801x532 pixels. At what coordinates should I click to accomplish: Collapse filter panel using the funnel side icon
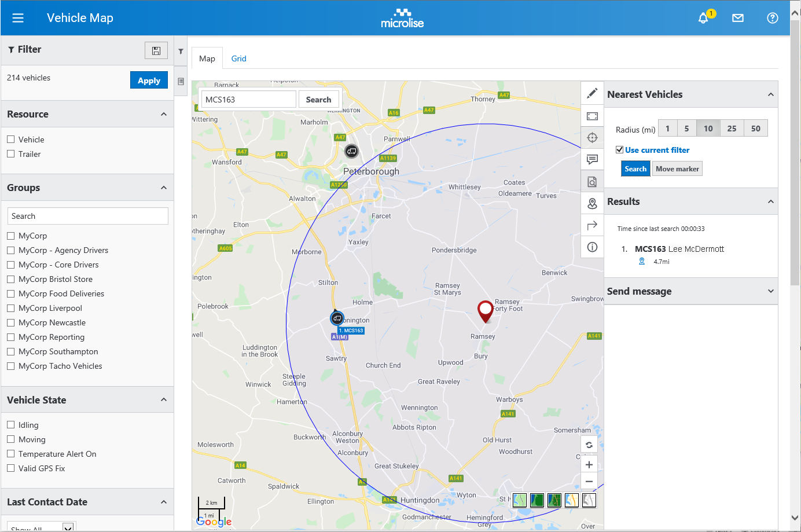coord(181,51)
